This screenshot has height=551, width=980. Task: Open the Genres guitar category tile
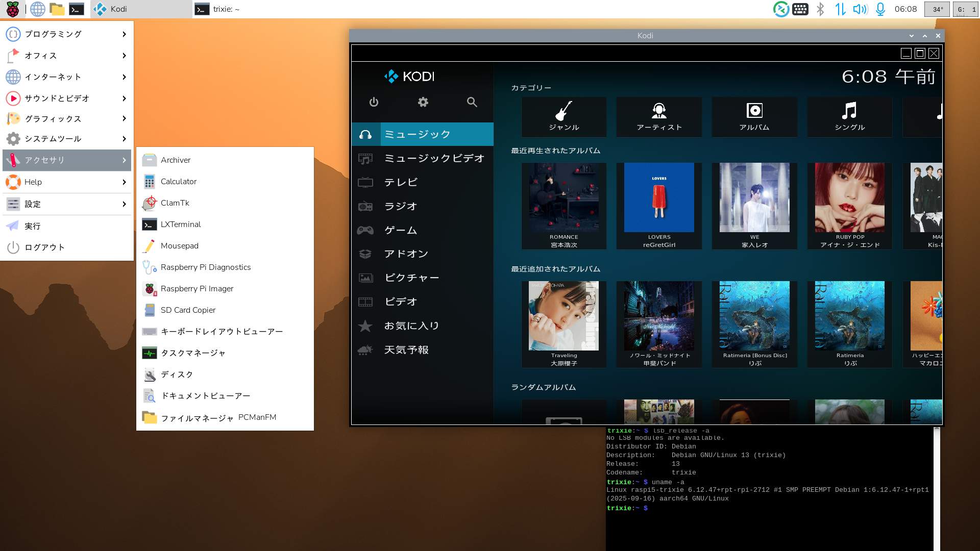click(563, 117)
